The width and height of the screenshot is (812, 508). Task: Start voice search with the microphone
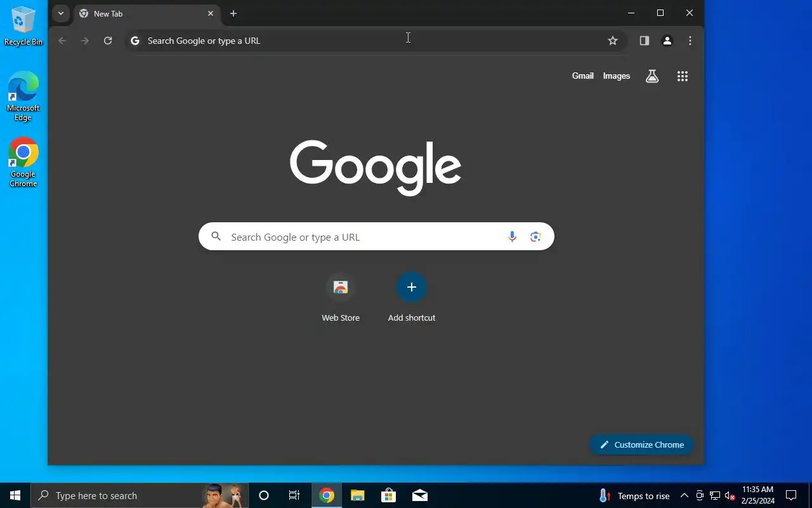pos(512,237)
